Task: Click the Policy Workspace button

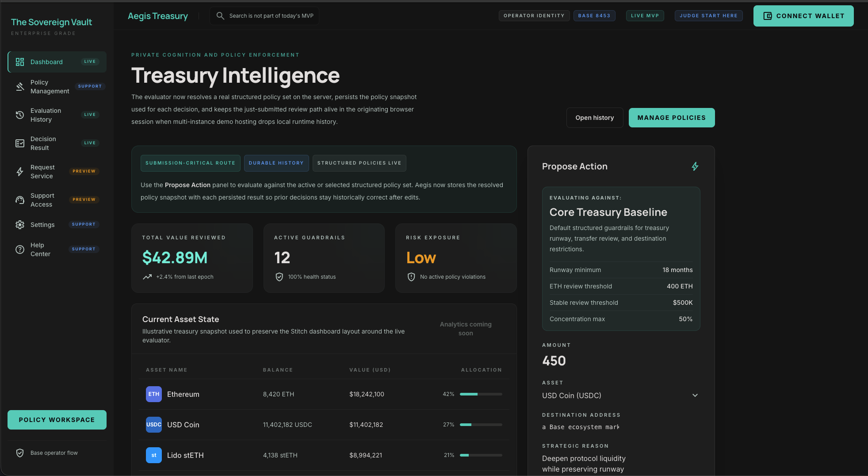Action: (x=57, y=420)
